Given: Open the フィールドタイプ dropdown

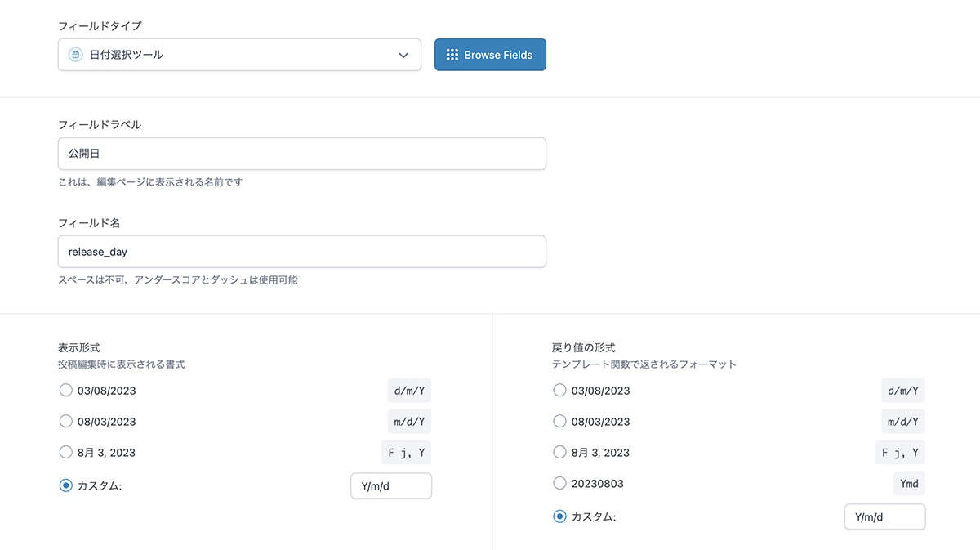Looking at the screenshot, I should coord(238,55).
